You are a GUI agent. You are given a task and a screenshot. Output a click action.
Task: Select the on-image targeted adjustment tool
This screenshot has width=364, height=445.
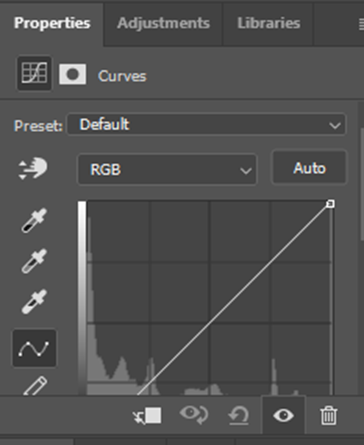[33, 168]
